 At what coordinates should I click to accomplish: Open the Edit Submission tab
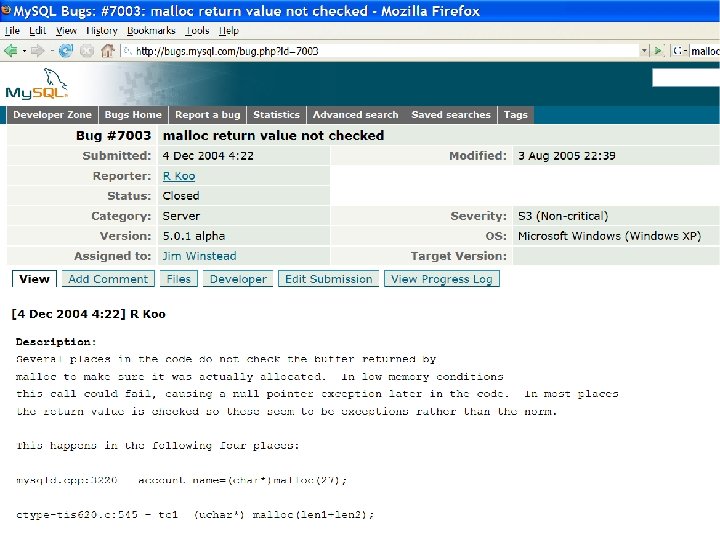[328, 279]
